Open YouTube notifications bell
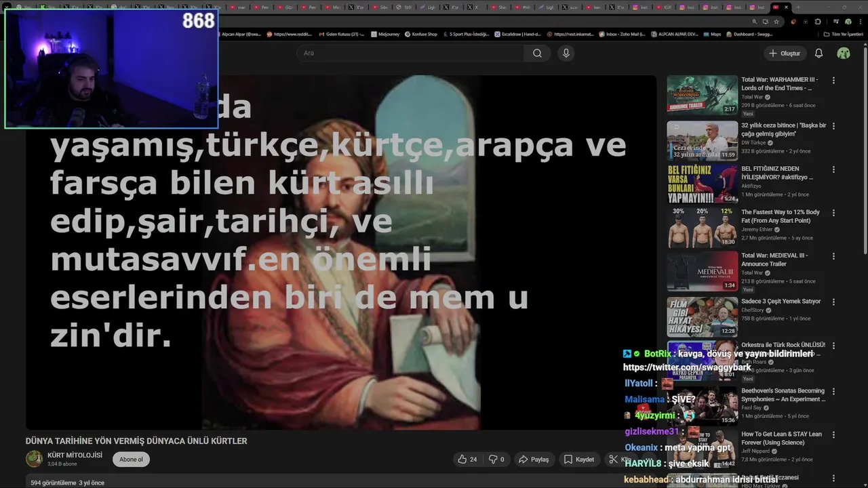Image resolution: width=868 pixels, height=488 pixels. (818, 53)
